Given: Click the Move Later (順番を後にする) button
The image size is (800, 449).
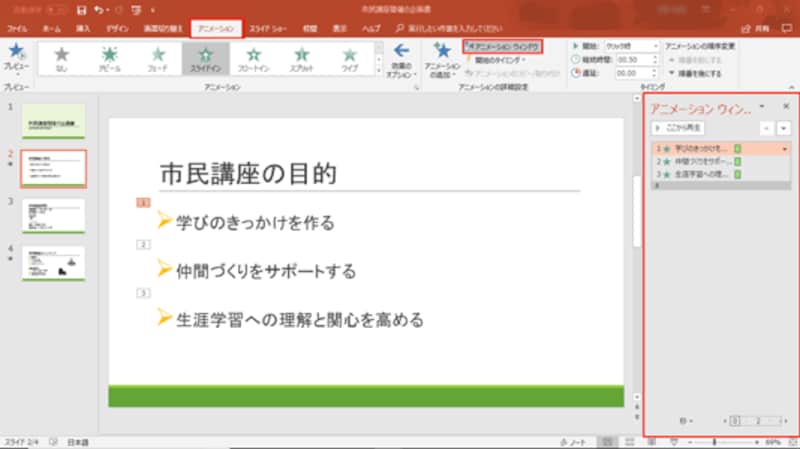Looking at the screenshot, I should tap(695, 73).
